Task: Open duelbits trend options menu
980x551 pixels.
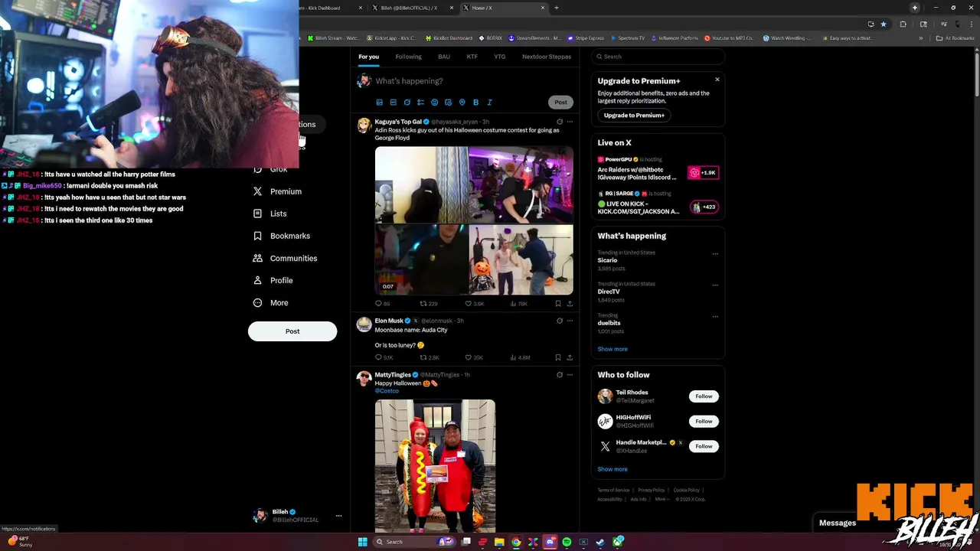Action: point(715,316)
